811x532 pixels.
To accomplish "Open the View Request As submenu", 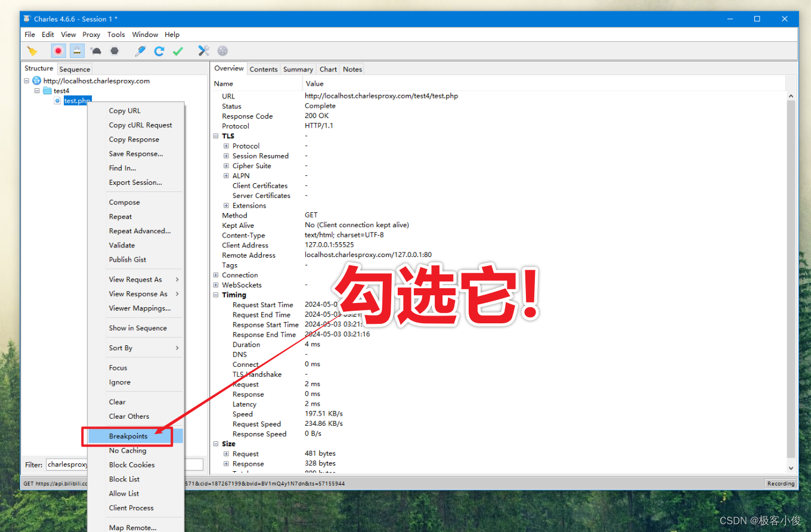I will coord(136,280).
